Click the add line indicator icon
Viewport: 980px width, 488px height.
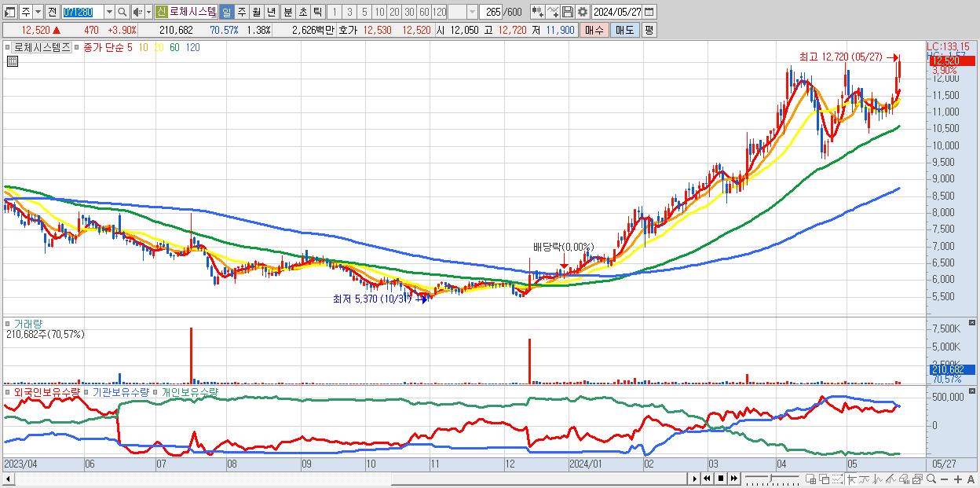(553, 12)
